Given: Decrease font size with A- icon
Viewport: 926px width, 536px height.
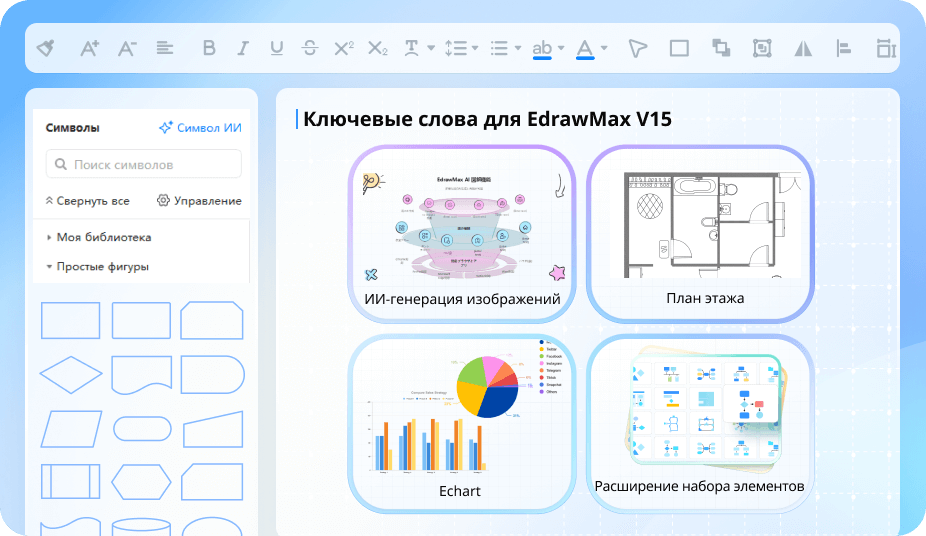Looking at the screenshot, I should [x=127, y=48].
